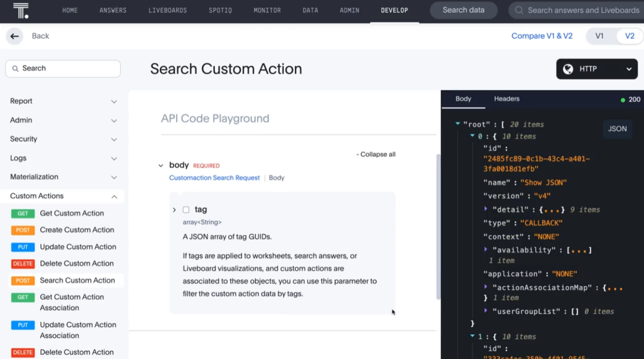Select Update Custom Action Association endpoint
644x359 pixels.
78,330
